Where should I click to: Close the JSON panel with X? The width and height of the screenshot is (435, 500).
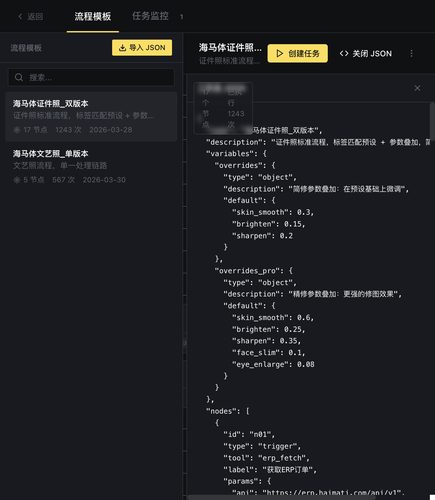[417, 88]
